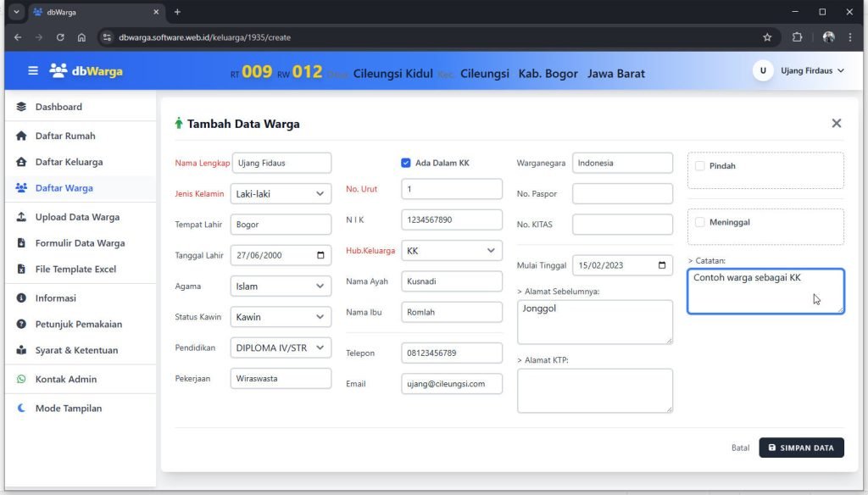Viewport: 868px width, 495px height.
Task: Tick the Meninggal checkbox
Action: pos(699,222)
